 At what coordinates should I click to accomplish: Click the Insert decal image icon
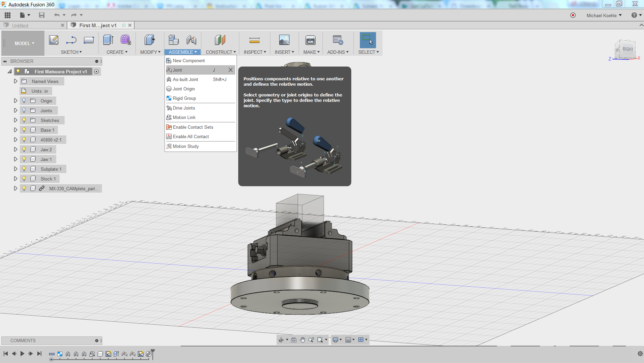pos(284,40)
